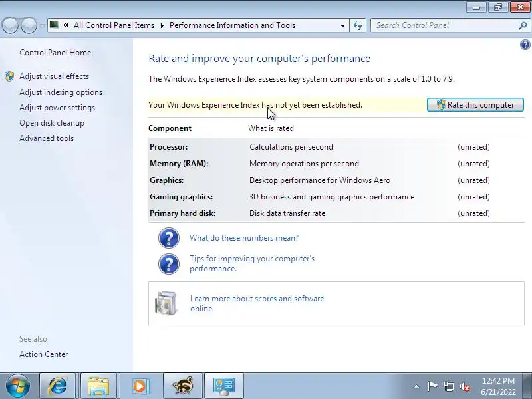Click the back navigation arrow
The height and width of the screenshot is (399, 532).
(10, 25)
